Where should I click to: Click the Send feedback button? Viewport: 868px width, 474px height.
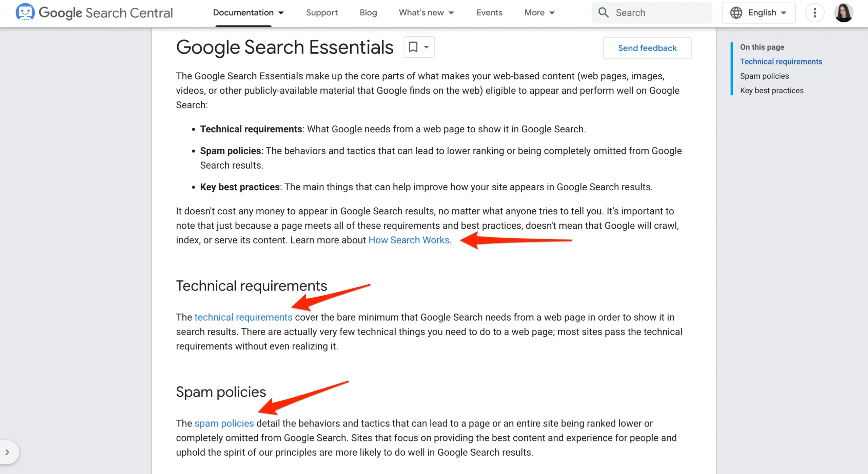[x=648, y=48]
